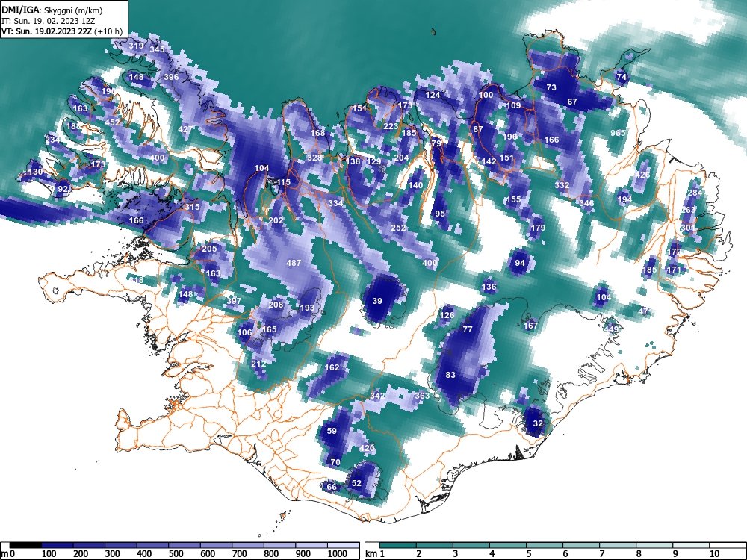This screenshot has width=747, height=560.
Task: Click the '700' label on the meter scale
Action: 240,554
